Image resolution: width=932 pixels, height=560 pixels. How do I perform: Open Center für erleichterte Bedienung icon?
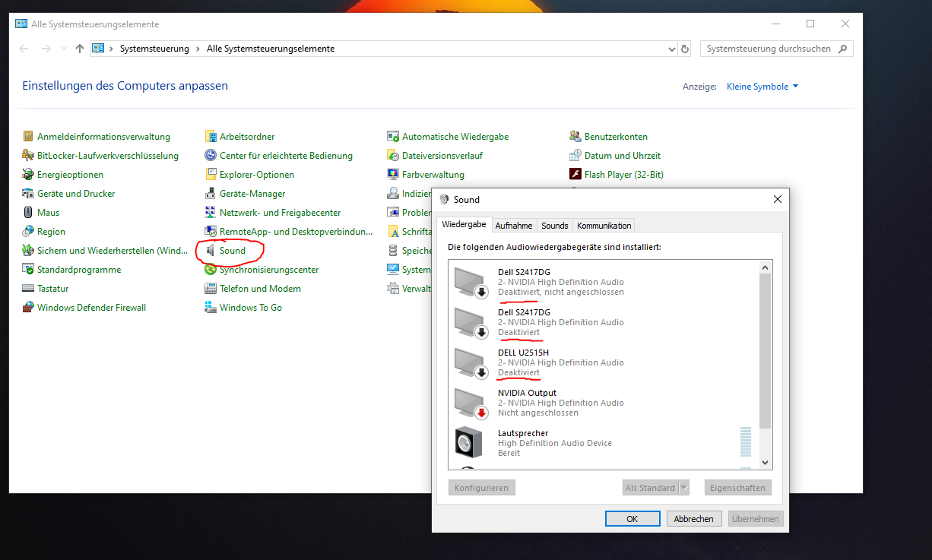pyautogui.click(x=211, y=156)
